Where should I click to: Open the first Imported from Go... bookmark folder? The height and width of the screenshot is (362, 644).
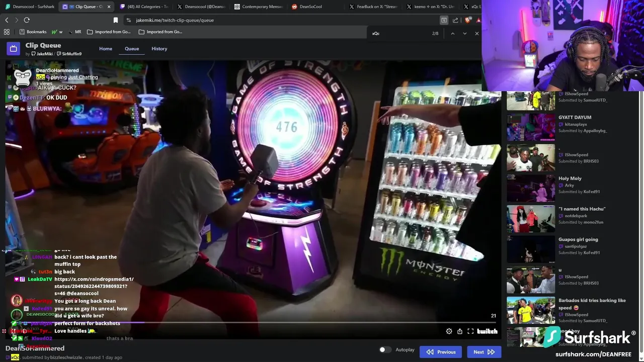point(109,32)
